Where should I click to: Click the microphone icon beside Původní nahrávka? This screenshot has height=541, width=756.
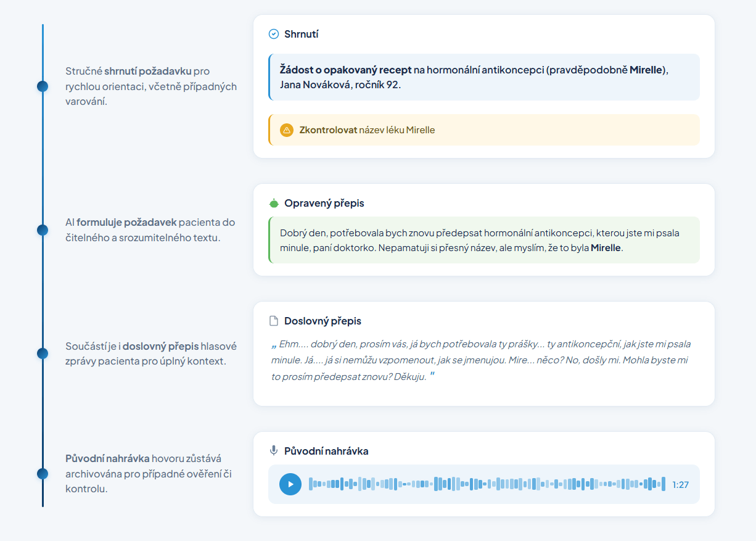[x=274, y=451]
